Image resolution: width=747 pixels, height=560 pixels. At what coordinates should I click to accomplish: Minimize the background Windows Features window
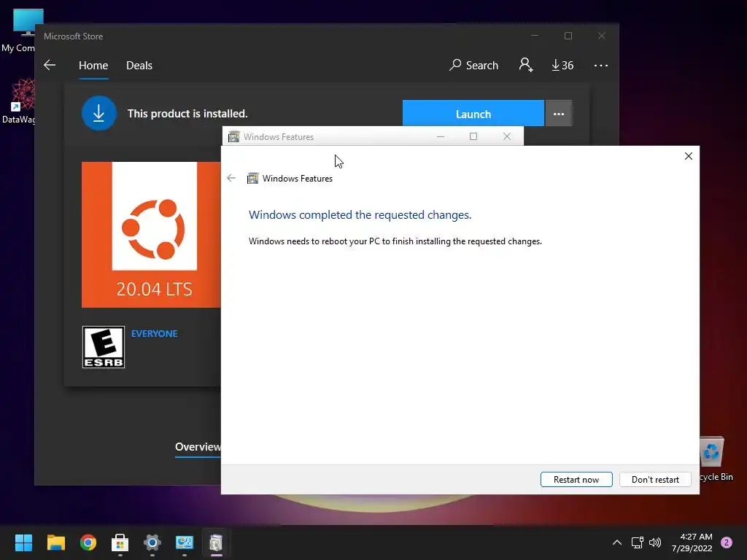pyautogui.click(x=440, y=136)
